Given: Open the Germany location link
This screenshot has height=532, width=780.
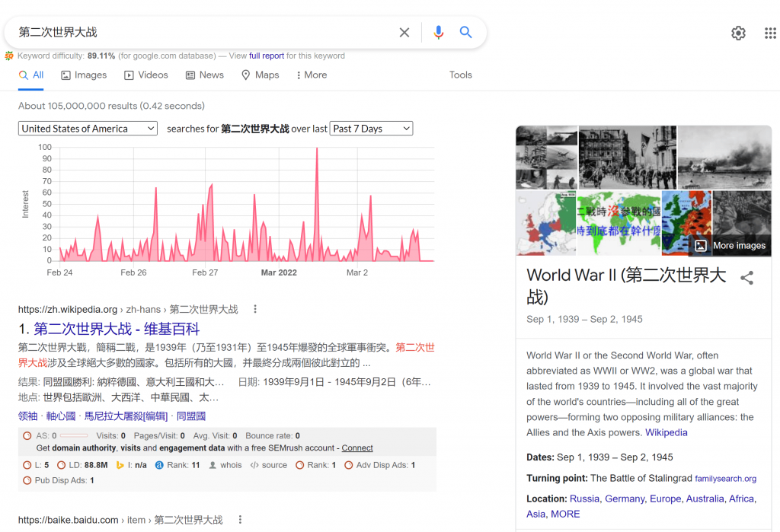Looking at the screenshot, I should [625, 499].
